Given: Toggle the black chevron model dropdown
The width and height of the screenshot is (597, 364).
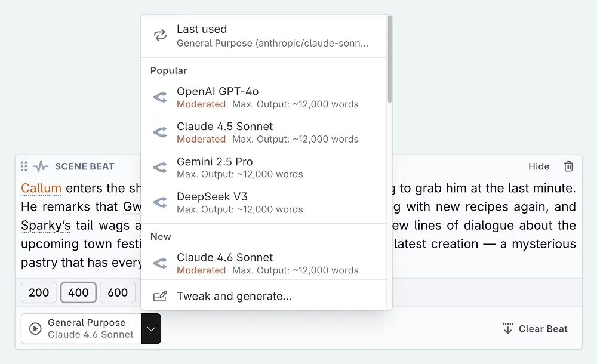Looking at the screenshot, I should pos(151,329).
